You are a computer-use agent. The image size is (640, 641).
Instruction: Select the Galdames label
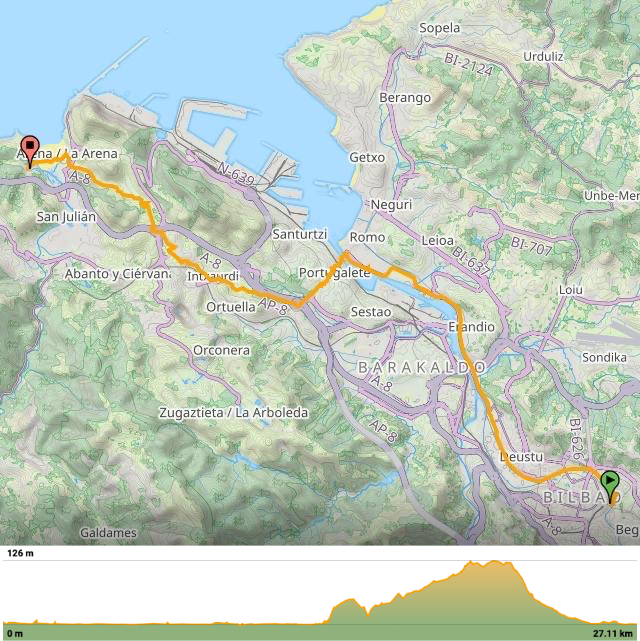click(108, 533)
